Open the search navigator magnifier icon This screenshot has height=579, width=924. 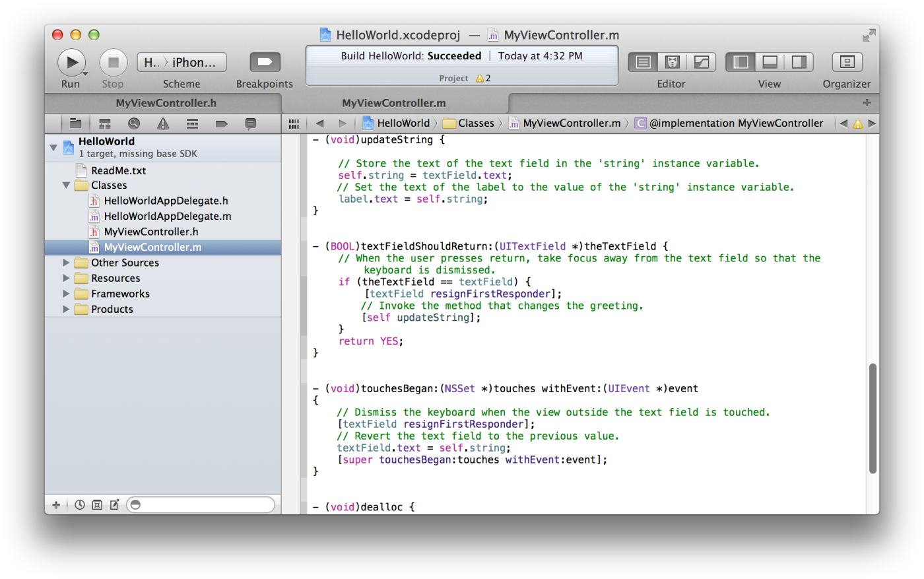coord(134,123)
